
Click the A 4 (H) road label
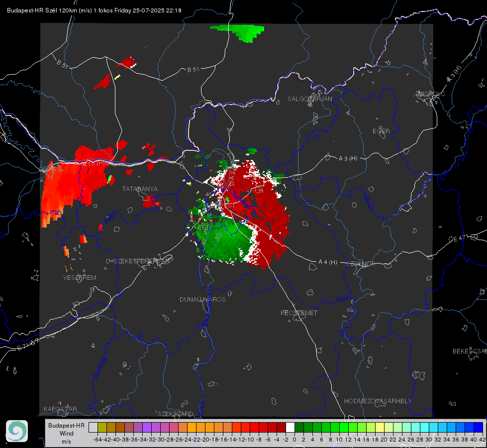[328, 262]
